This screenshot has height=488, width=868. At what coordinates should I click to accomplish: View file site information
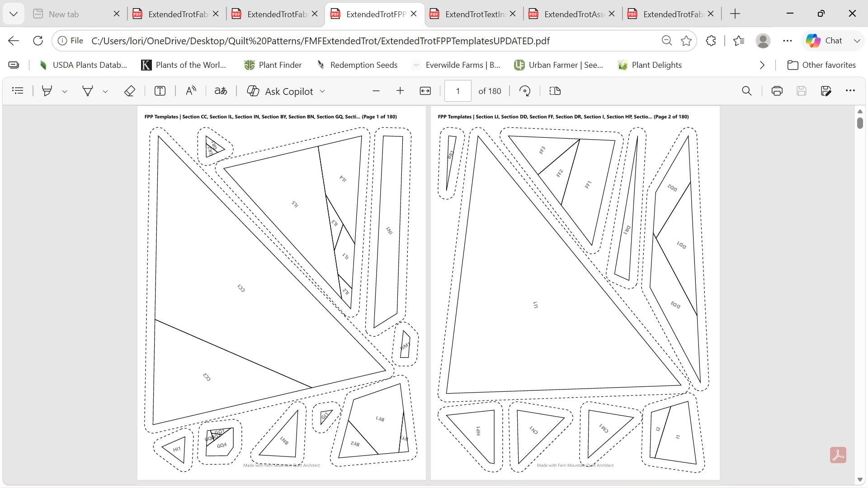tap(71, 41)
